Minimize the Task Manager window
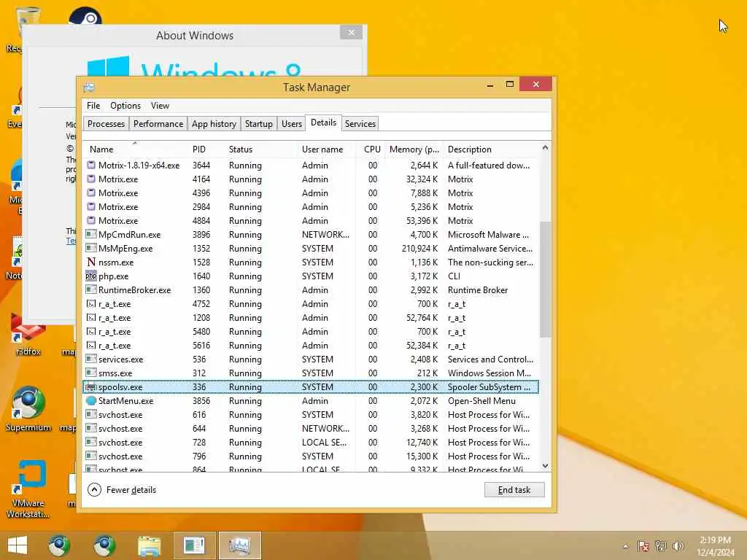This screenshot has height=560, width=747. (489, 85)
